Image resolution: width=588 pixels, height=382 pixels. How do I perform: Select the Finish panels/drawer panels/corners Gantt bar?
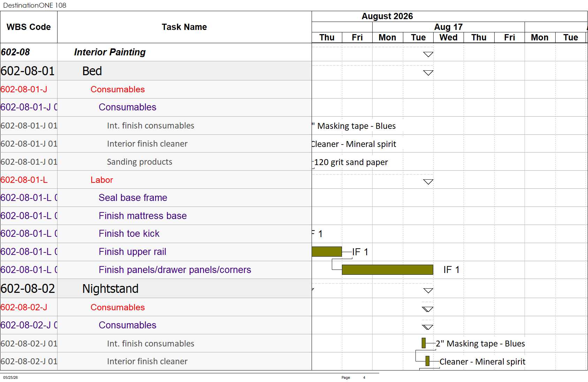click(388, 270)
